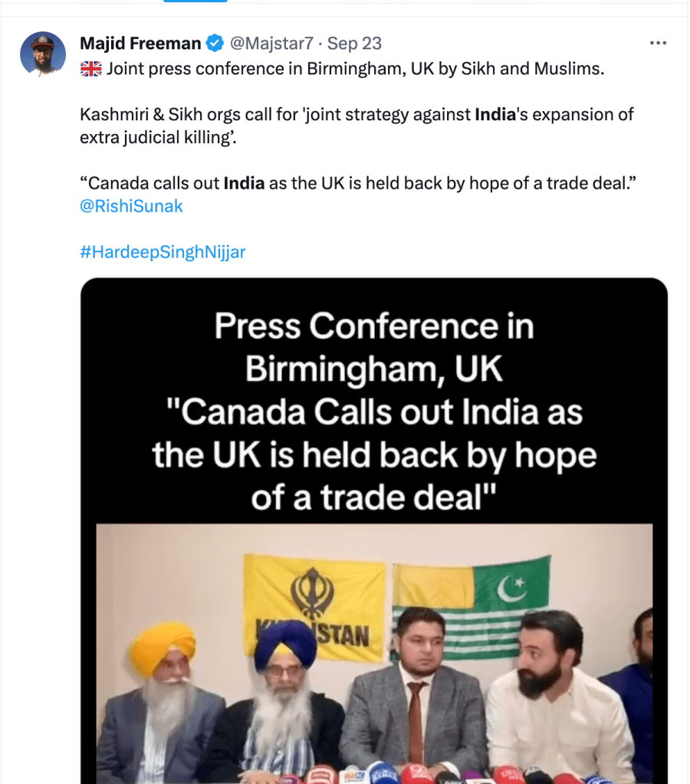Image resolution: width=690 pixels, height=784 pixels.
Task: Open the @Majstar7 handle link
Action: 271,44
